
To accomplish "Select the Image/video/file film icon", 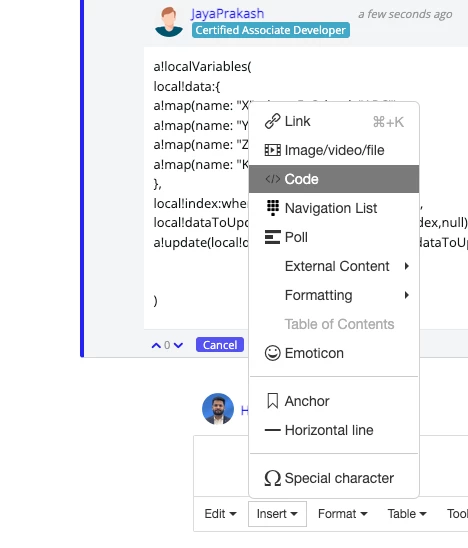I will 272,150.
